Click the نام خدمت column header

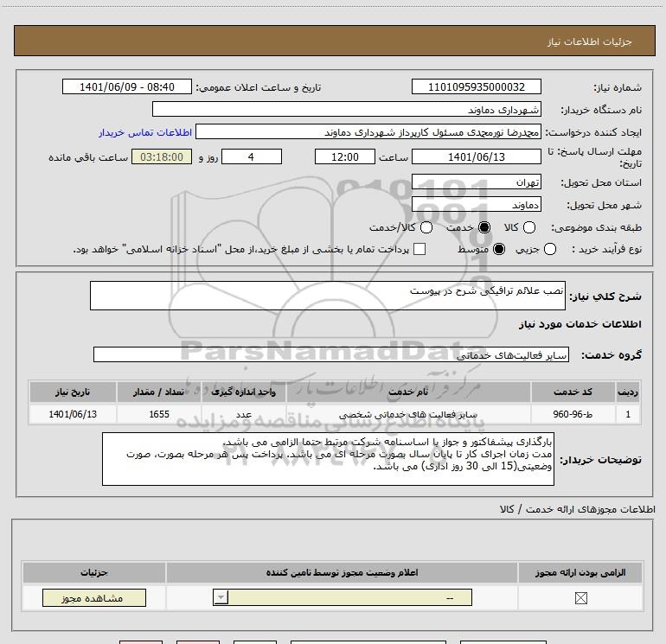tap(408, 392)
